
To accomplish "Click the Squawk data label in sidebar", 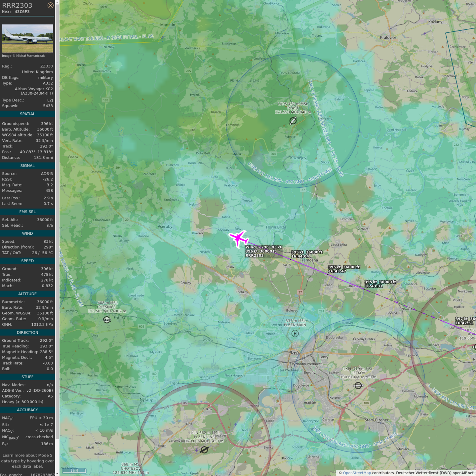I will pyautogui.click(x=10, y=106).
